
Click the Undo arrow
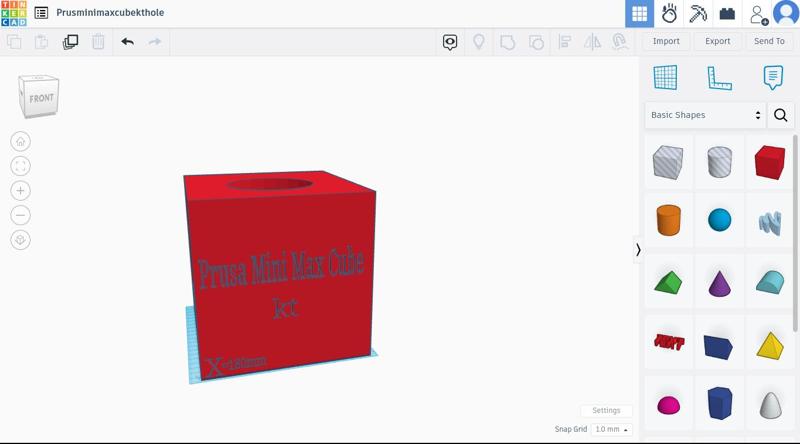click(x=128, y=42)
